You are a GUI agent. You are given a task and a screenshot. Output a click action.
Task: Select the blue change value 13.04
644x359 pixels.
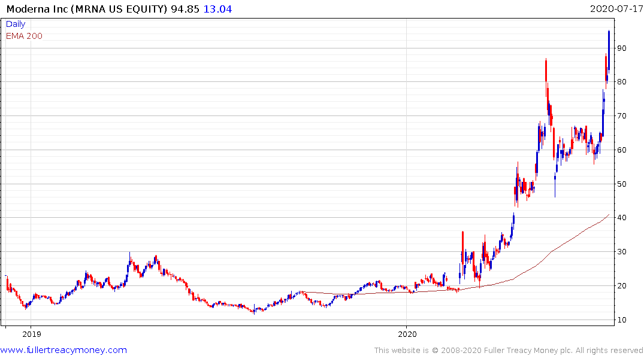217,9
